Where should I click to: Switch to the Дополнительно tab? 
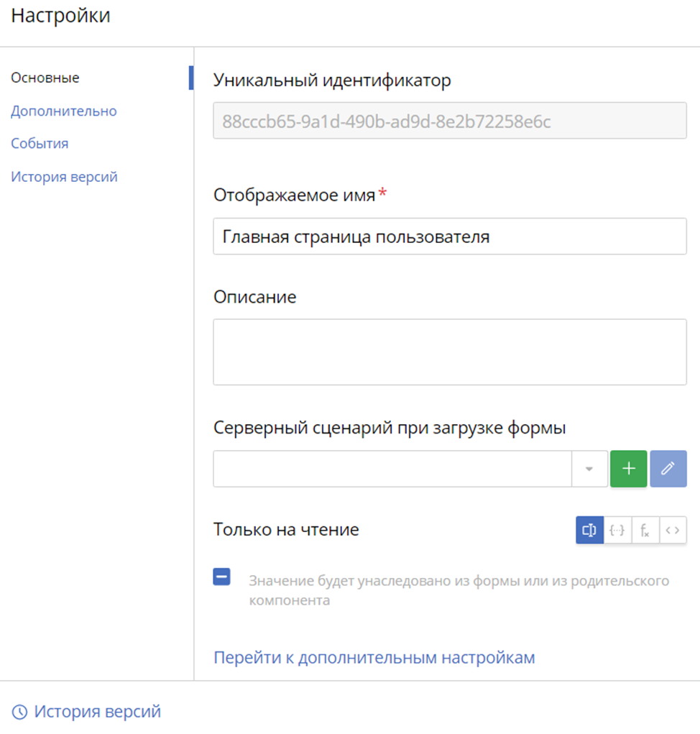[x=64, y=111]
